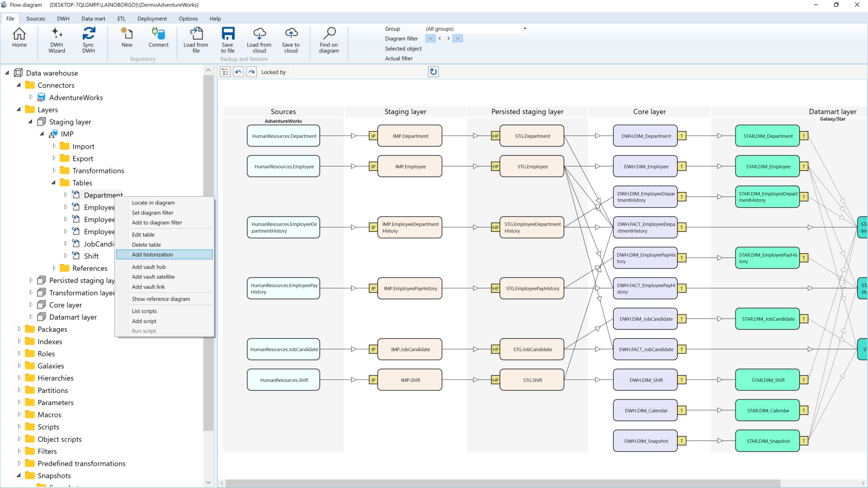Select the IMP.Employee staging node
868x488 pixels.
[x=410, y=167]
